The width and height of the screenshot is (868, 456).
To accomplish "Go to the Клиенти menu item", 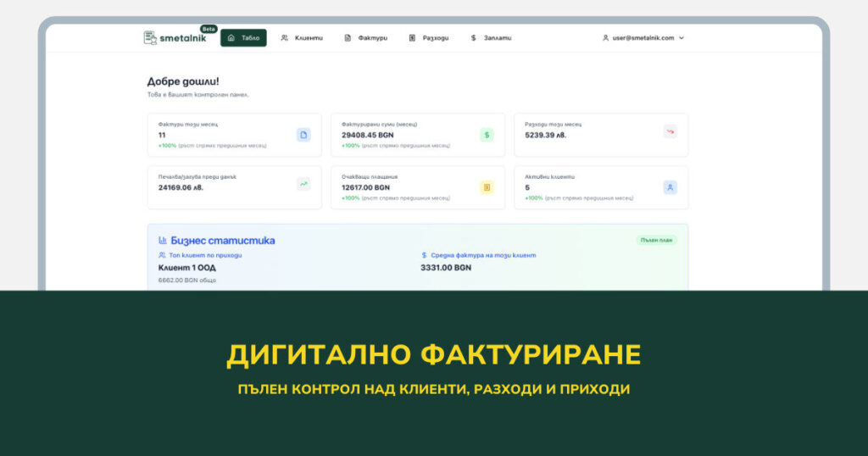I will point(302,38).
